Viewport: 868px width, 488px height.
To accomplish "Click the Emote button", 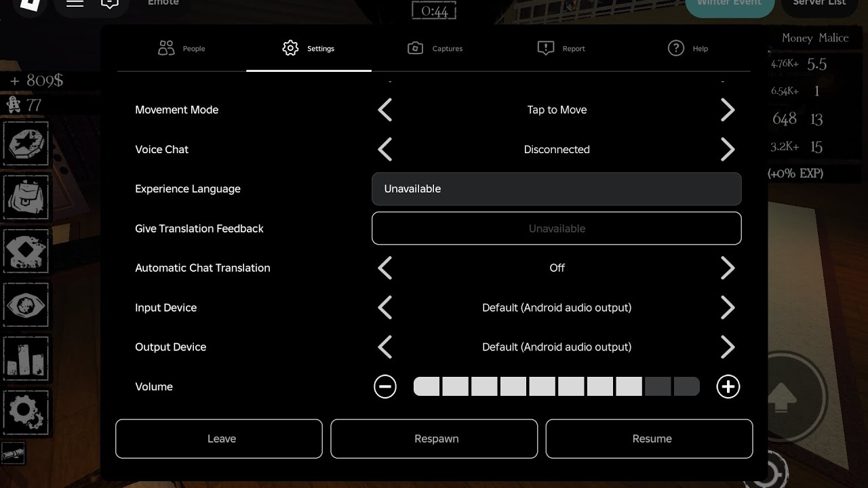I will tap(163, 3).
